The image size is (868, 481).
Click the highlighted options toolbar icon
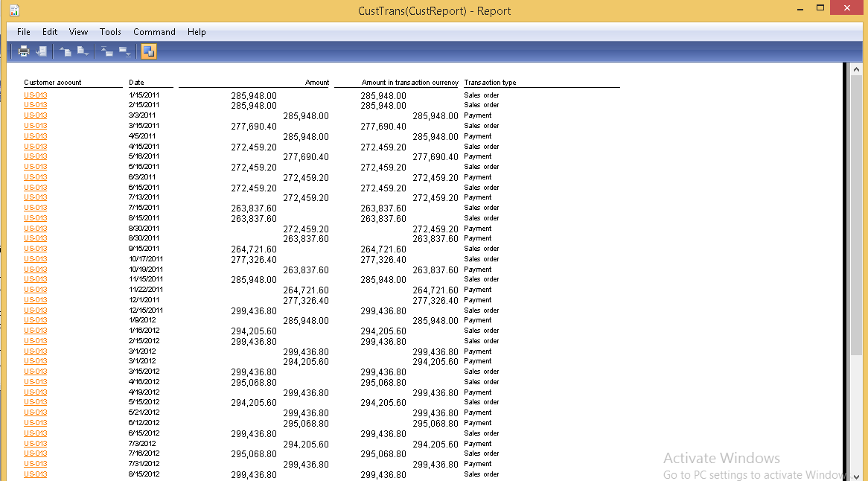click(x=148, y=51)
